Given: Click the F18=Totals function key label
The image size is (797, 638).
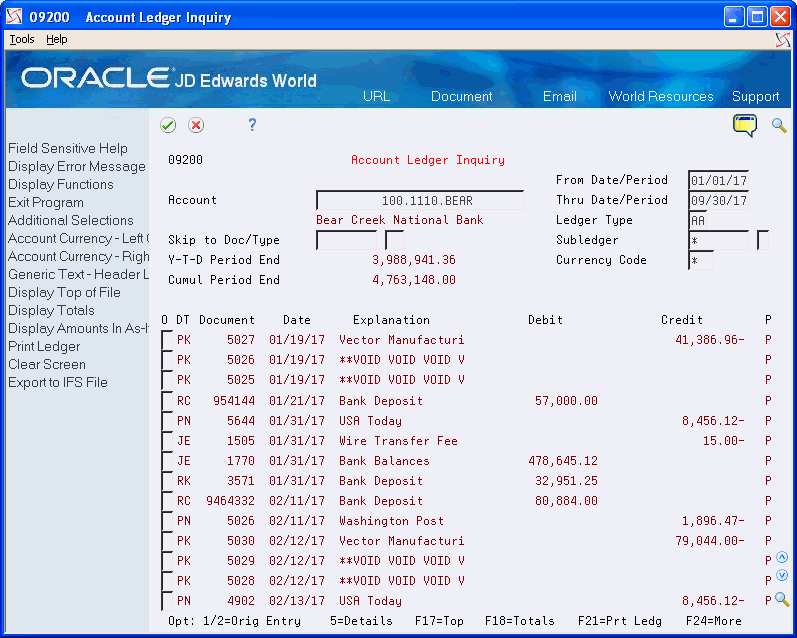Looking at the screenshot, I should 519,621.
